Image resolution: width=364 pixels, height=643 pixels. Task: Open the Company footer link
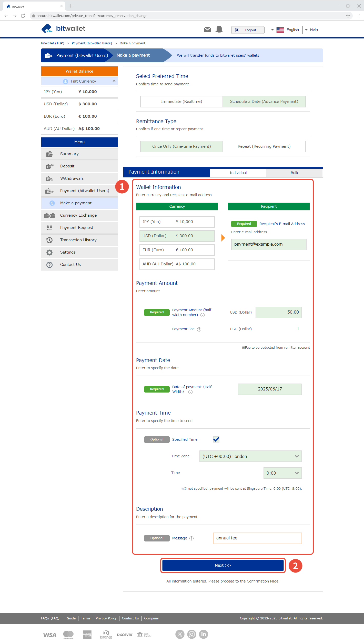(151, 618)
